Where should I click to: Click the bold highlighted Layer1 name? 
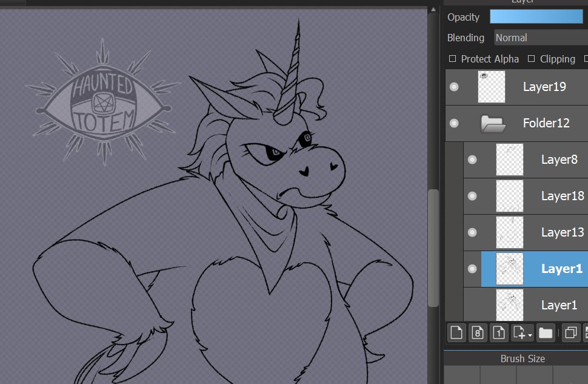click(562, 269)
